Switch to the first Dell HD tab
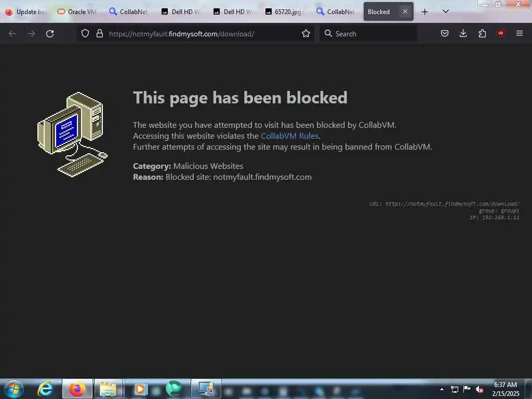 [181, 12]
